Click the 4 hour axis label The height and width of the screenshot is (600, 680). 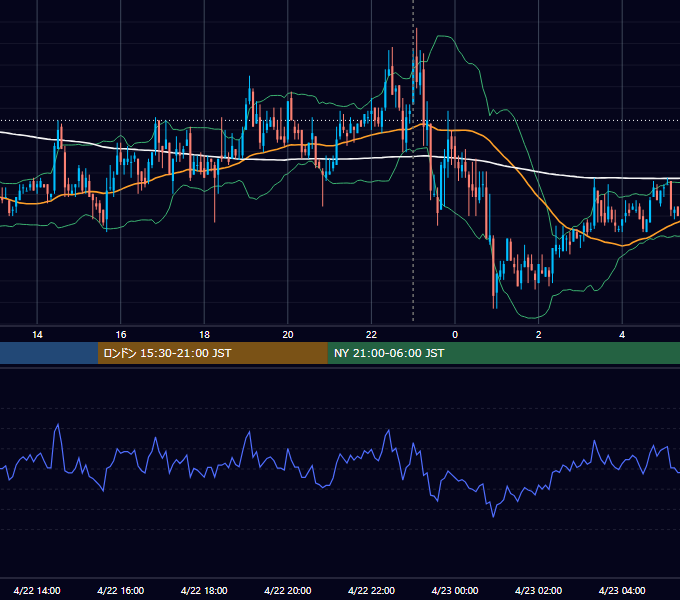pos(622,335)
